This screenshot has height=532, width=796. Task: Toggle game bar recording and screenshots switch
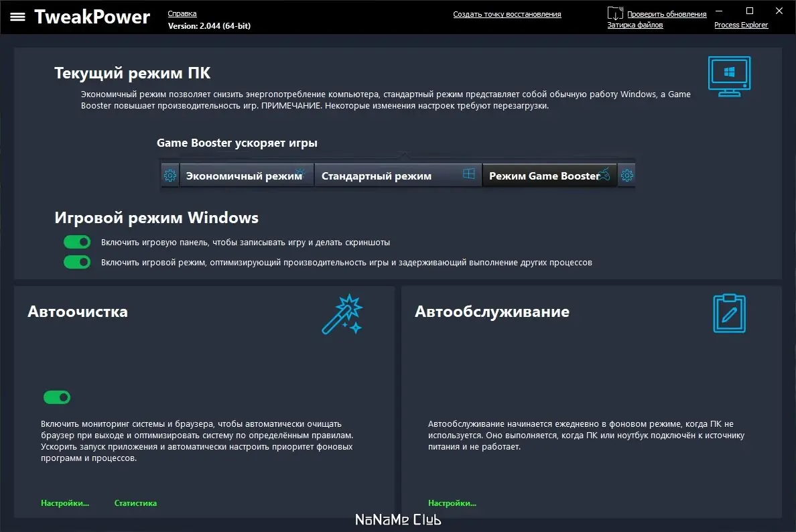pyautogui.click(x=77, y=242)
